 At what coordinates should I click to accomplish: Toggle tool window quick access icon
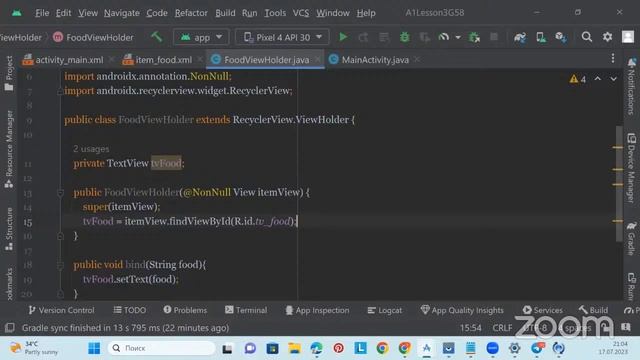click(9, 328)
